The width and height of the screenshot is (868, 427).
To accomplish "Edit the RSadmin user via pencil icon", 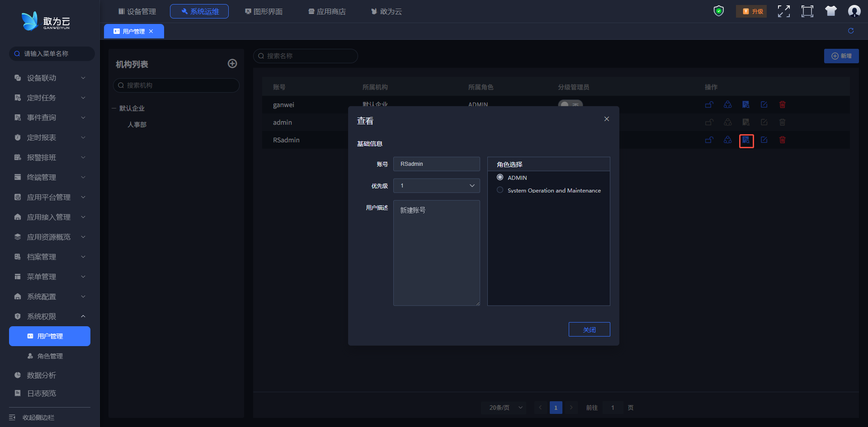I will [x=764, y=140].
